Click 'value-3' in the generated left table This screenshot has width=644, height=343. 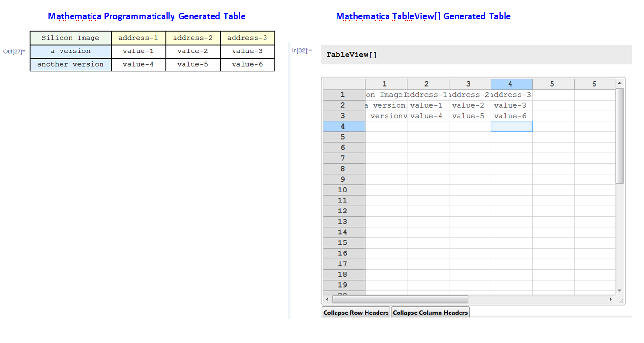click(x=247, y=51)
